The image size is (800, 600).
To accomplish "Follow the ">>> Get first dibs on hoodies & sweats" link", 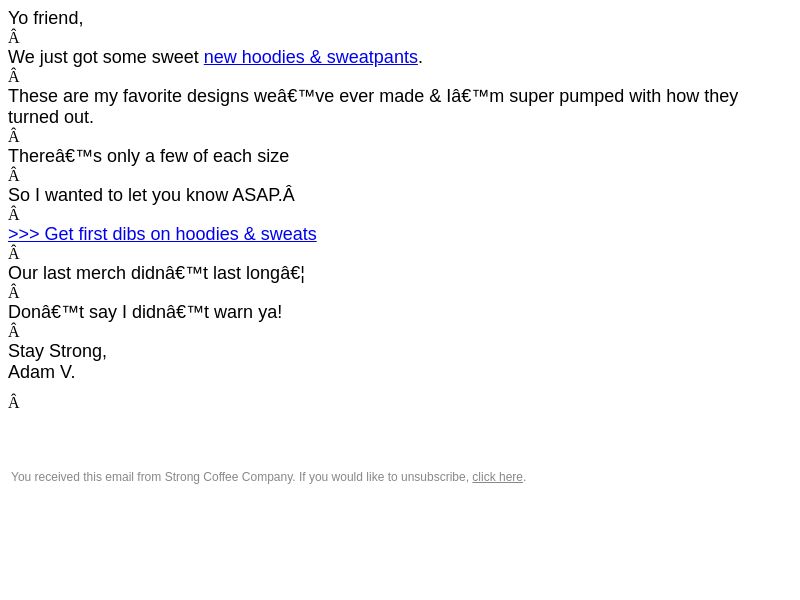I will [x=162, y=234].
